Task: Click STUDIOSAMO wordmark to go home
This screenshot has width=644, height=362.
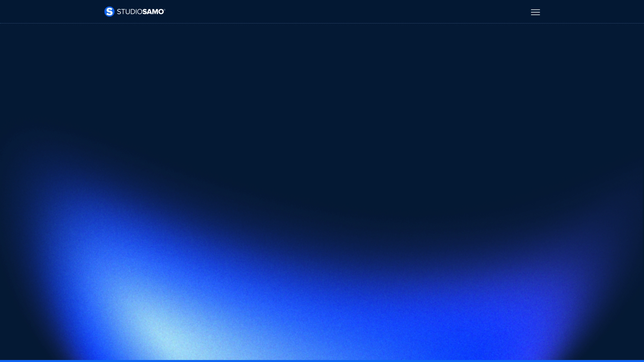Action: 140,11
